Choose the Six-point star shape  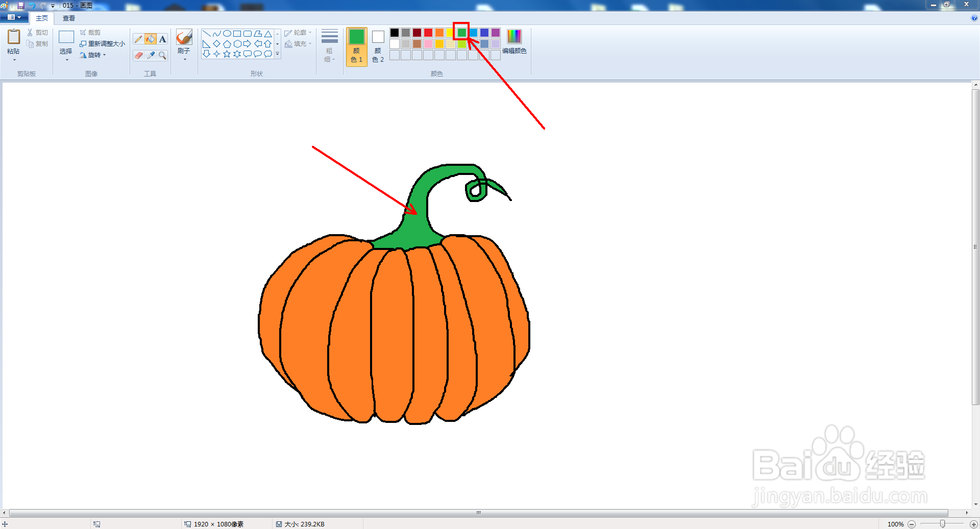(x=237, y=54)
